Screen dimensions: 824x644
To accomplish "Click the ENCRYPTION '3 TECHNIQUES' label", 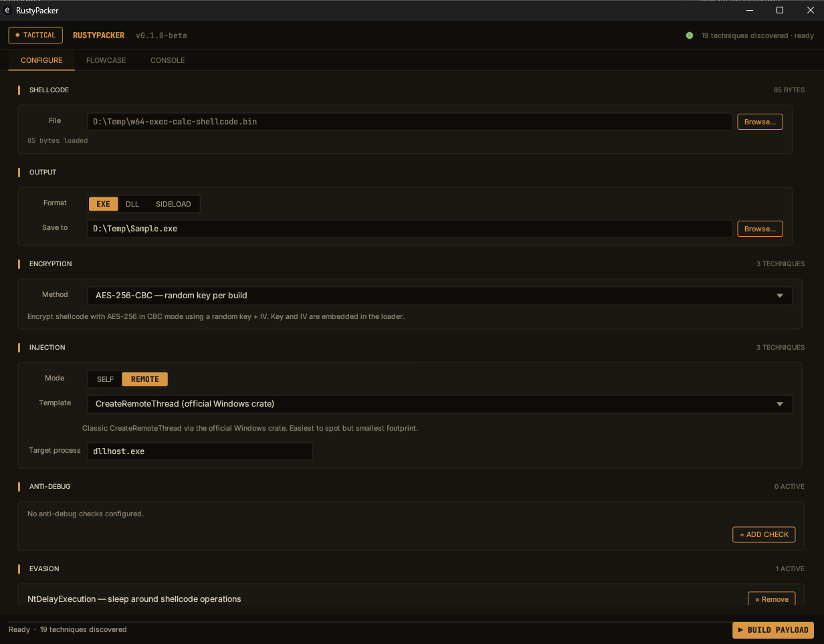I will coord(781,263).
